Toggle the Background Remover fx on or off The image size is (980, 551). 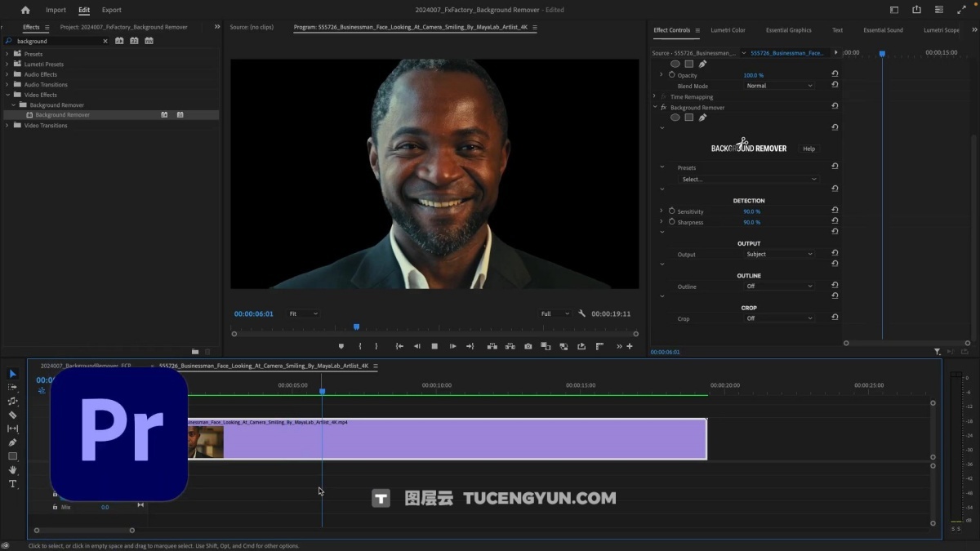tap(664, 107)
